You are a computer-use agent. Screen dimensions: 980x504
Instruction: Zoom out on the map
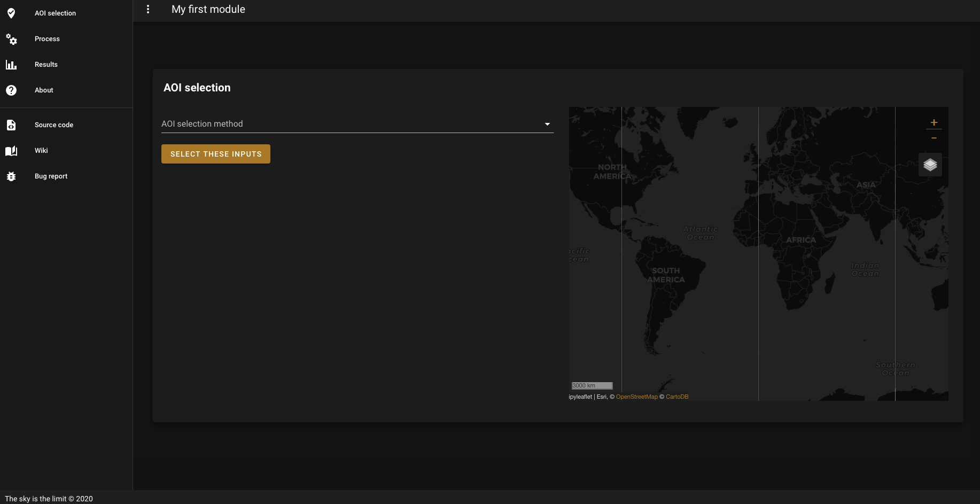(x=934, y=137)
